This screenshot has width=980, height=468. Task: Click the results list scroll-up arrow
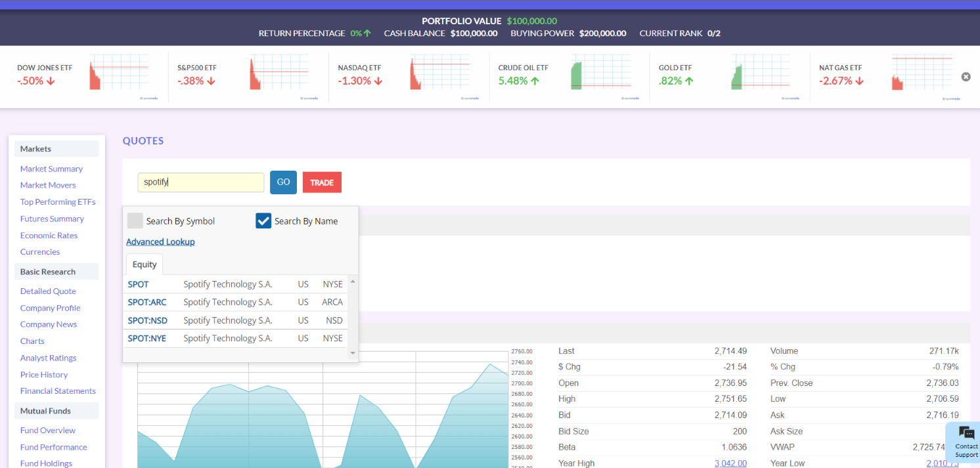(x=353, y=281)
